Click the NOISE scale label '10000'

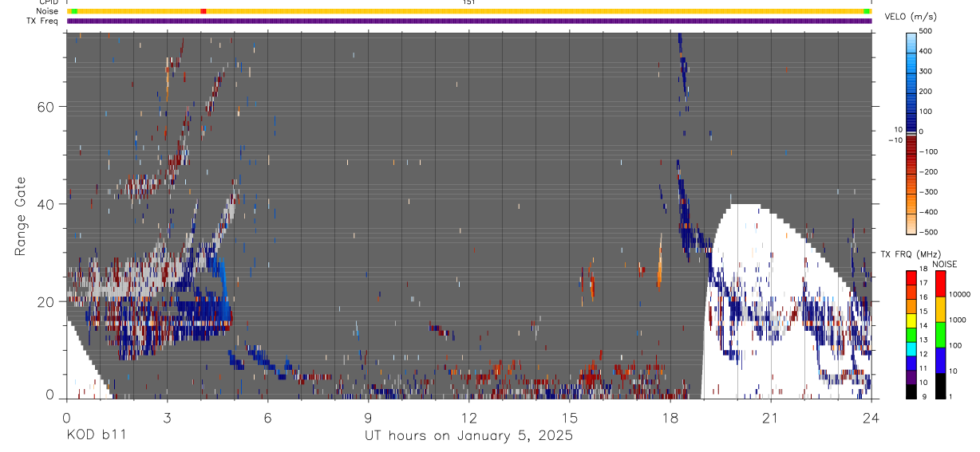click(x=960, y=295)
